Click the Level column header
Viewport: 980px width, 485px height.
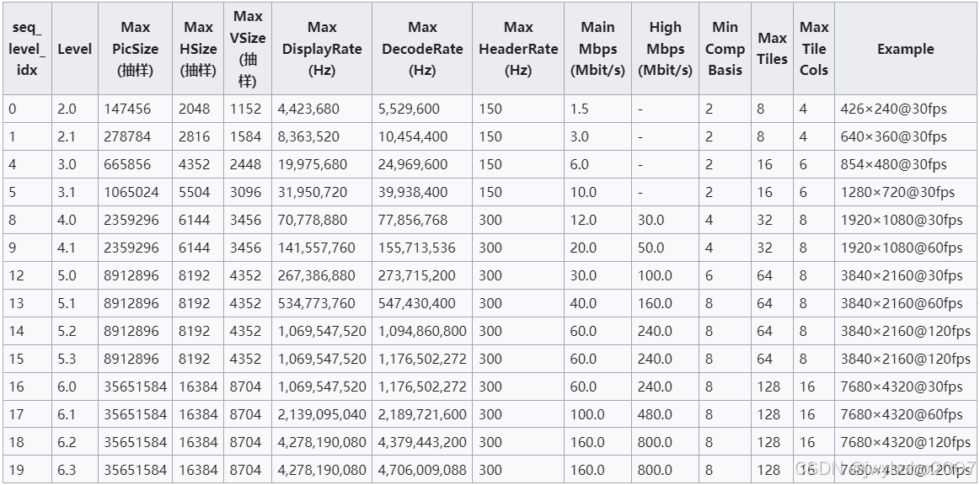click(x=75, y=49)
